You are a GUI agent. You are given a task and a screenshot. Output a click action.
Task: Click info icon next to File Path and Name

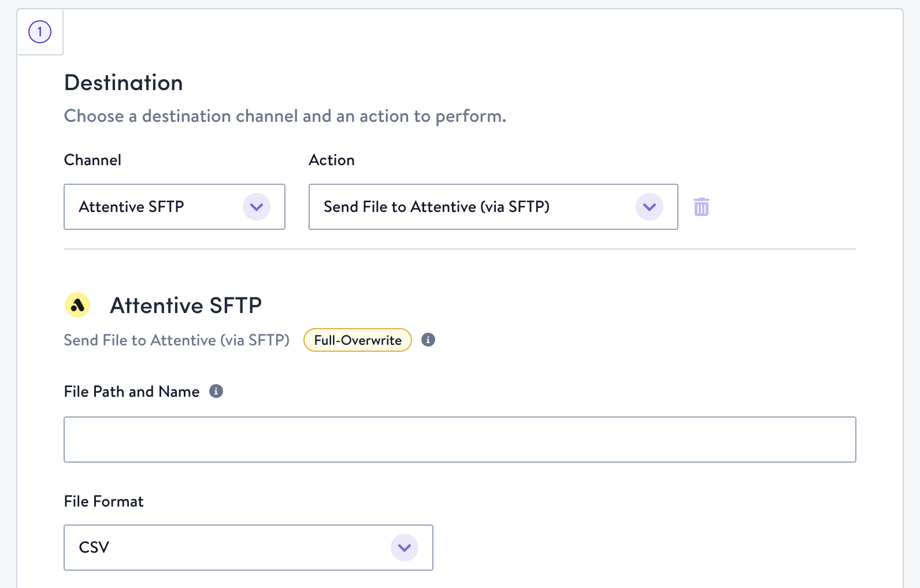click(x=216, y=391)
